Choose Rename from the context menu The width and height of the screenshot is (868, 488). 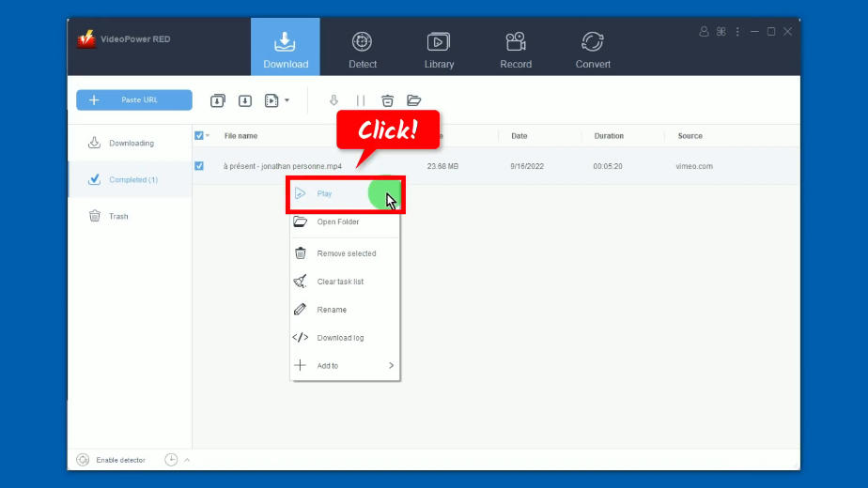click(345, 310)
